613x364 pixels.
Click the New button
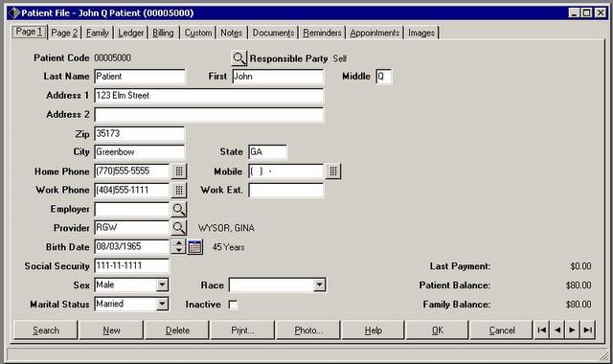point(111,330)
